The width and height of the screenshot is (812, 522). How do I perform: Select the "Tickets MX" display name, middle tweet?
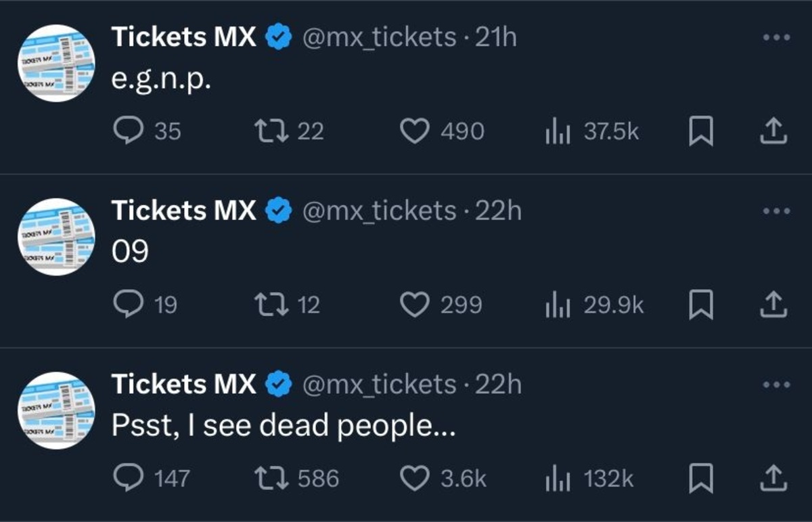pos(183,210)
